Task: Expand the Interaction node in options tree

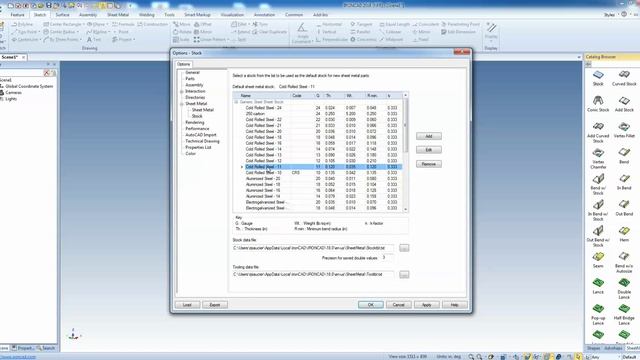Action: [x=182, y=91]
